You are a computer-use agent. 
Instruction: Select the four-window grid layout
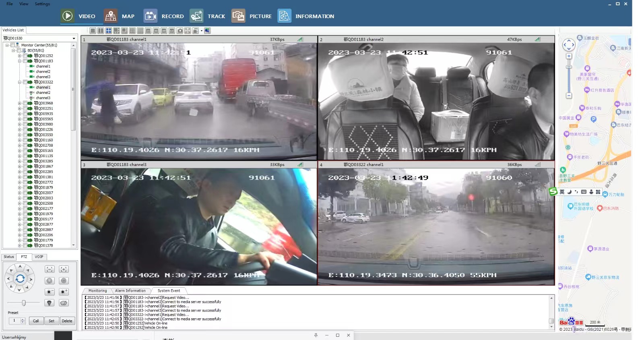point(109,31)
